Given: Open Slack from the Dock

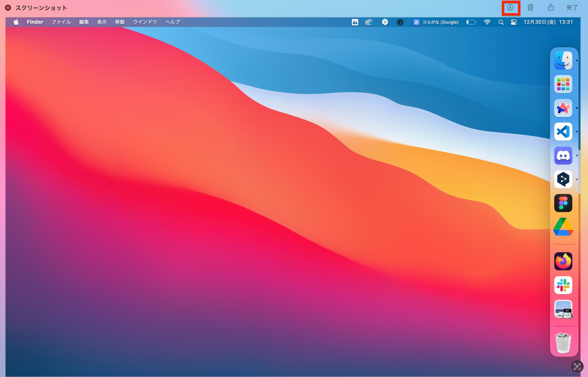Looking at the screenshot, I should 563,285.
